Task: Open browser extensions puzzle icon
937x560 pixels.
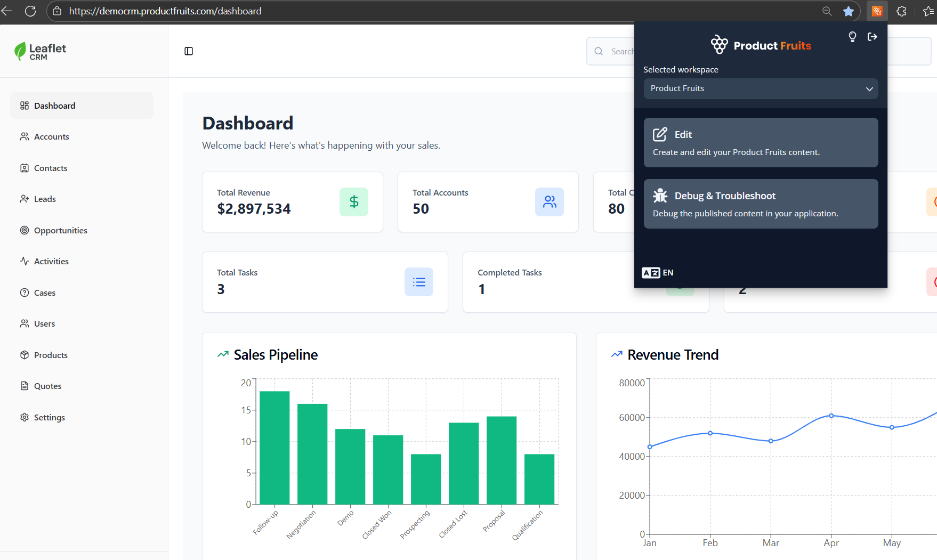Action: coord(901,11)
